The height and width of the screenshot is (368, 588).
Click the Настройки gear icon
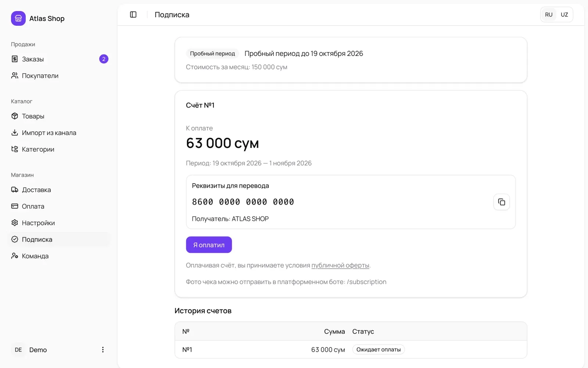[x=15, y=223]
